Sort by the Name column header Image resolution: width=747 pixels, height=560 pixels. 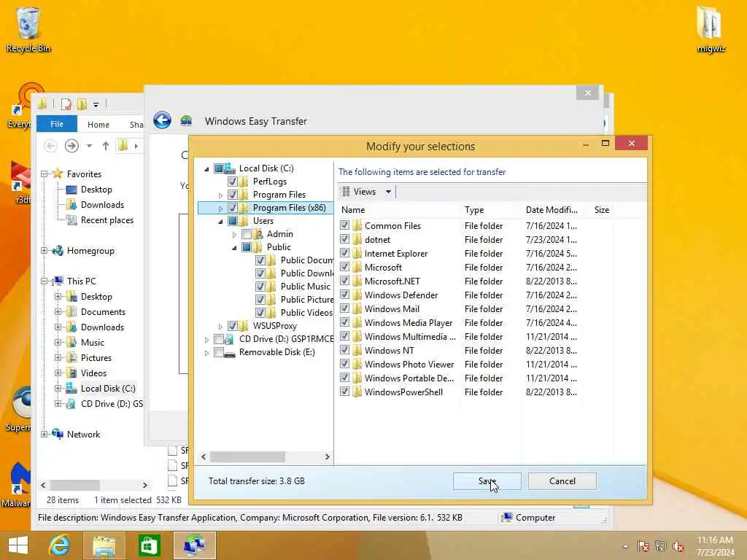[x=399, y=209]
